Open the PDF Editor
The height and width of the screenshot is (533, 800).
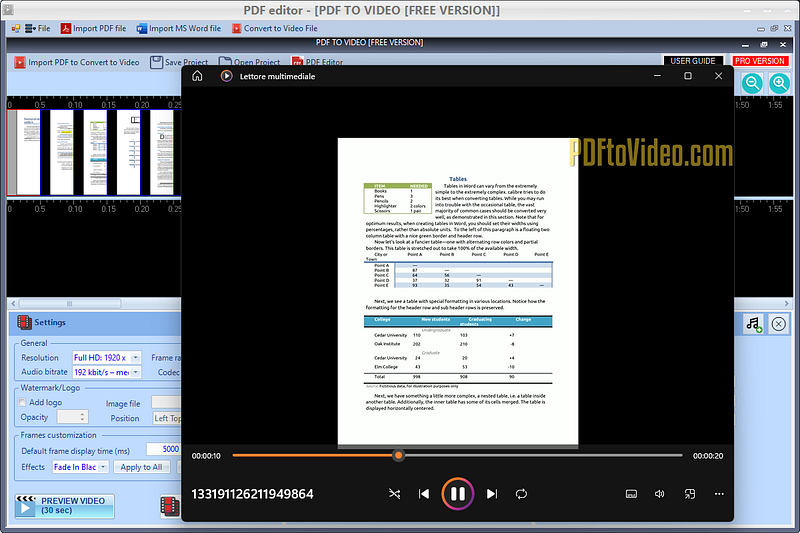click(x=317, y=62)
